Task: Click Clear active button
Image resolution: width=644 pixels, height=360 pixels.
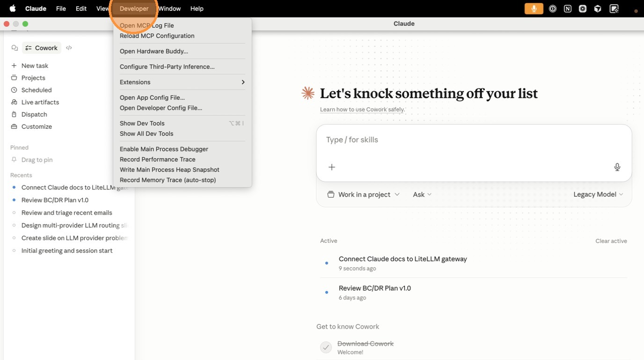Action: pos(611,241)
